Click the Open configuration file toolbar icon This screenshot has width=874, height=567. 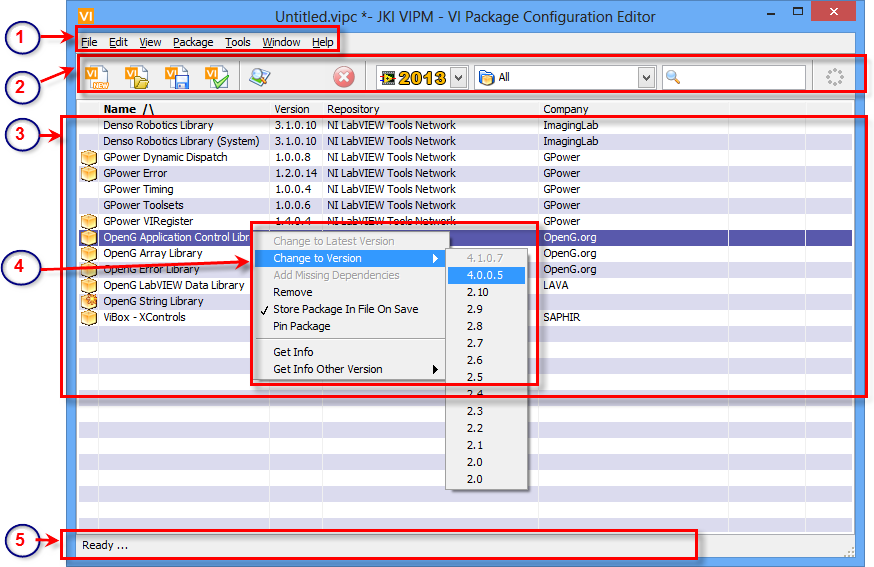point(137,77)
